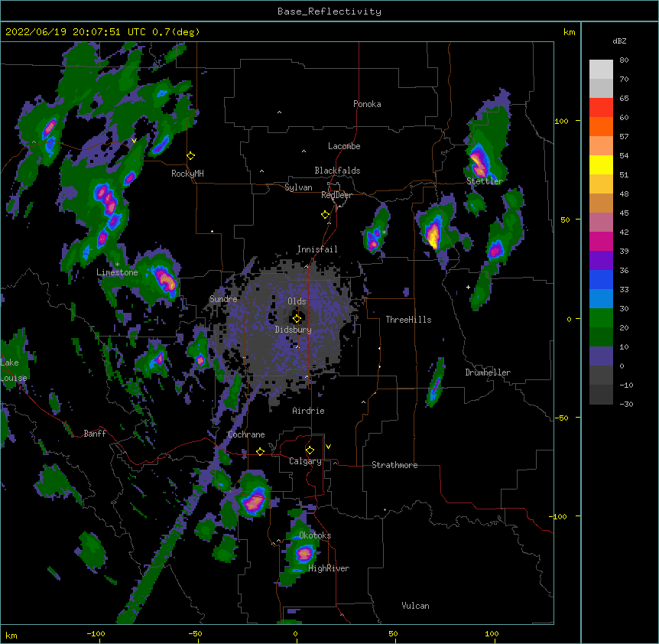Select the Lacombe city label

(344, 146)
